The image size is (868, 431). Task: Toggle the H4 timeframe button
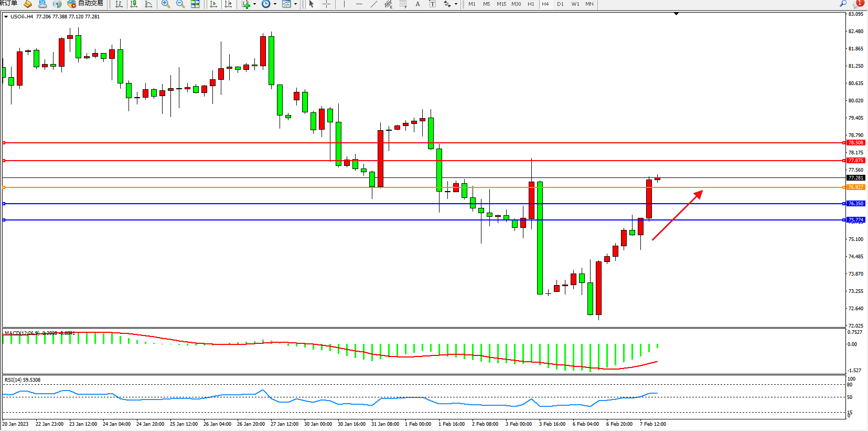[545, 4]
